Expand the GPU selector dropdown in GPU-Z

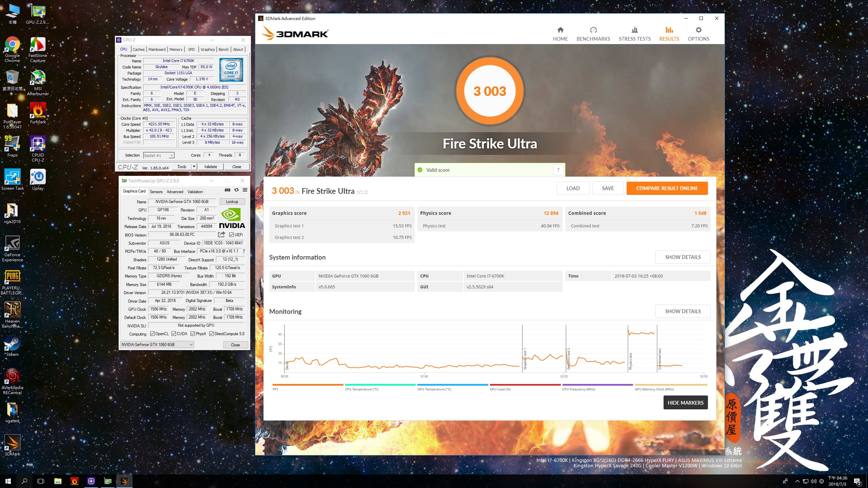point(191,345)
